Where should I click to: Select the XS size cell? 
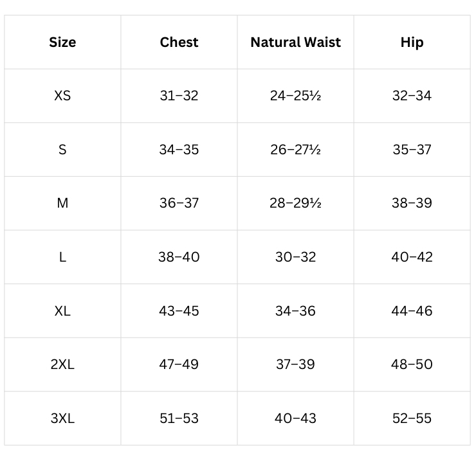point(62,96)
